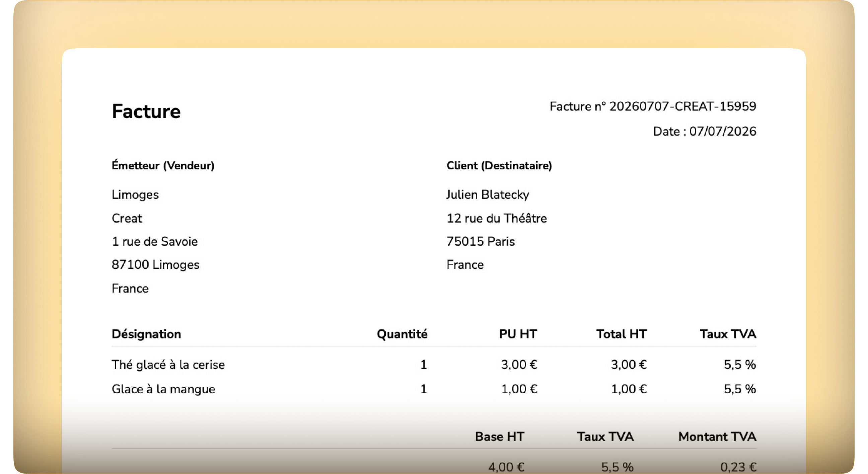Click client name Julien Blatecky
The width and height of the screenshot is (868, 474).
(x=488, y=195)
